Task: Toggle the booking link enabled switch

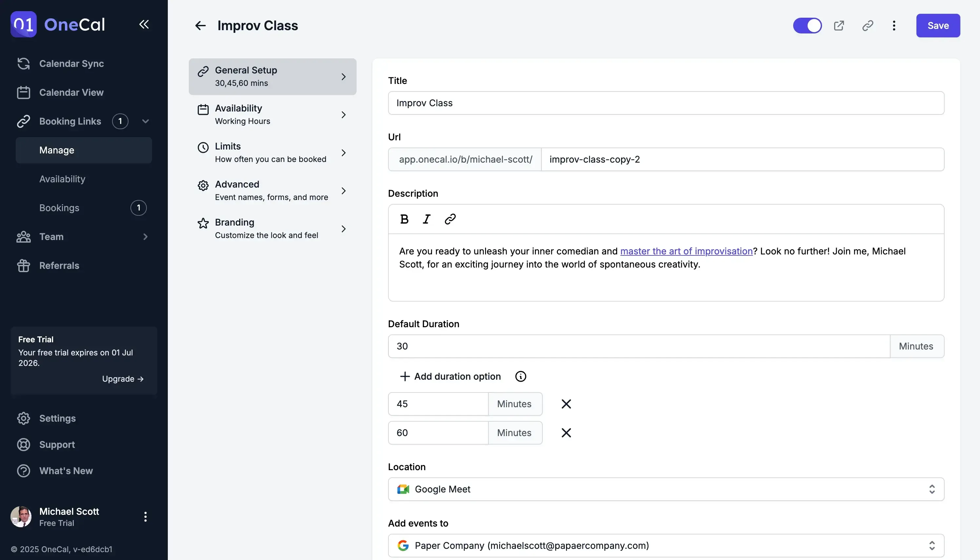Action: point(807,25)
